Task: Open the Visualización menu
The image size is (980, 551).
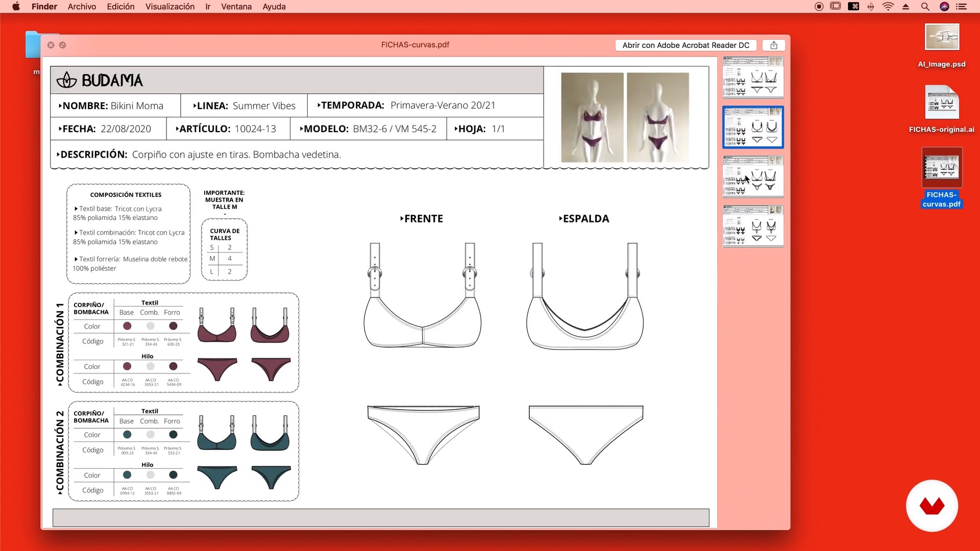Action: [170, 7]
